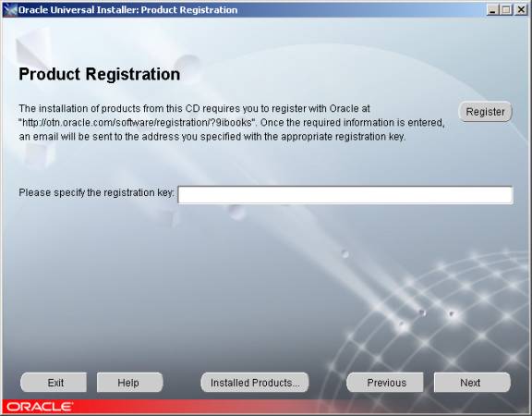The width and height of the screenshot is (532, 416).
Task: Click the line about an email being sent
Action: [x=212, y=137]
